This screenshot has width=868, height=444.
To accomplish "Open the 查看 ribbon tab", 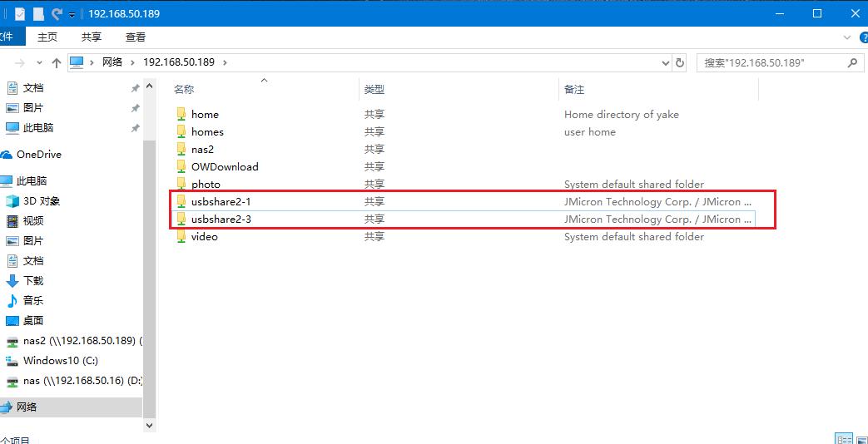I will click(136, 37).
